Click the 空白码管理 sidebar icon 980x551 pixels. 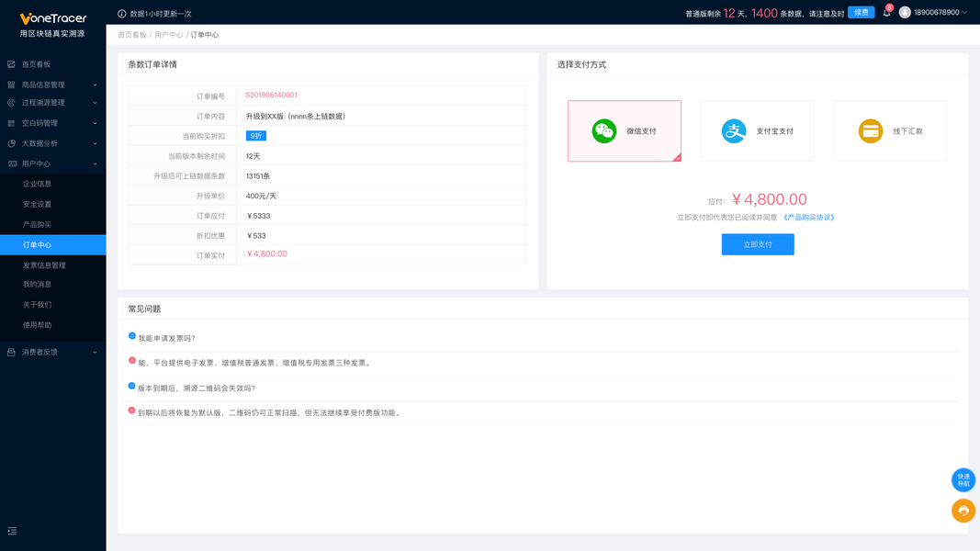[11, 123]
